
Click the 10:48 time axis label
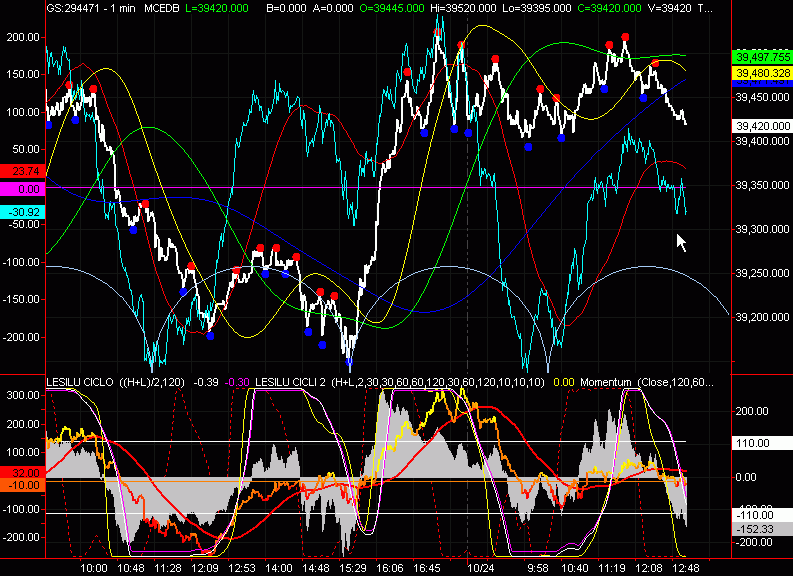click(131, 568)
